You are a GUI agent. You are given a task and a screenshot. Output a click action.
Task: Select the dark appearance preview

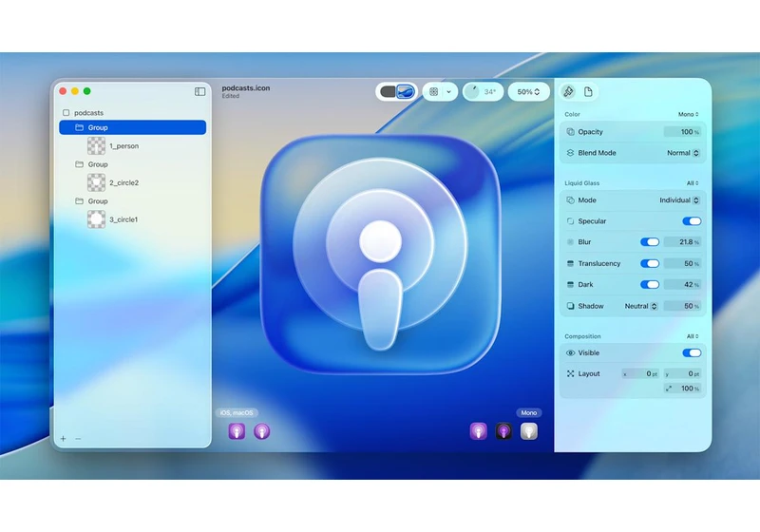click(x=503, y=431)
